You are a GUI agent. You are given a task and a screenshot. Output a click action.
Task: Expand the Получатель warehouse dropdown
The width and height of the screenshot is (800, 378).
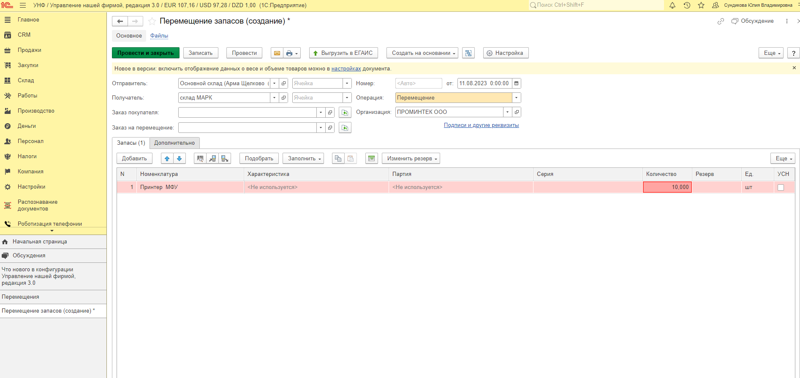275,97
